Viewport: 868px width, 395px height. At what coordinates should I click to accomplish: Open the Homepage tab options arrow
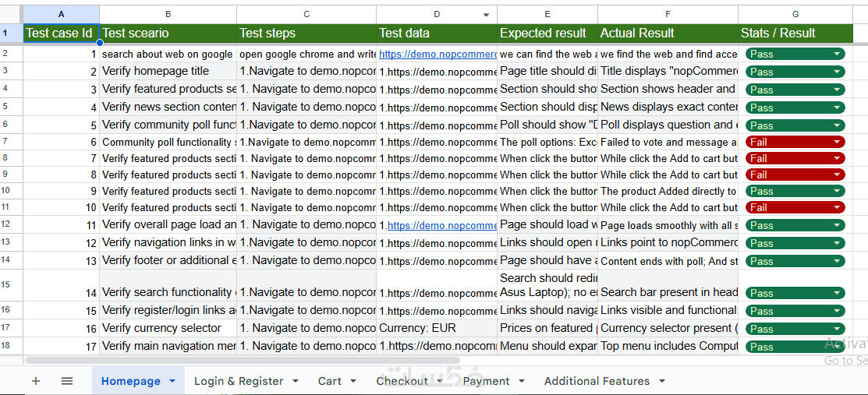tap(172, 381)
